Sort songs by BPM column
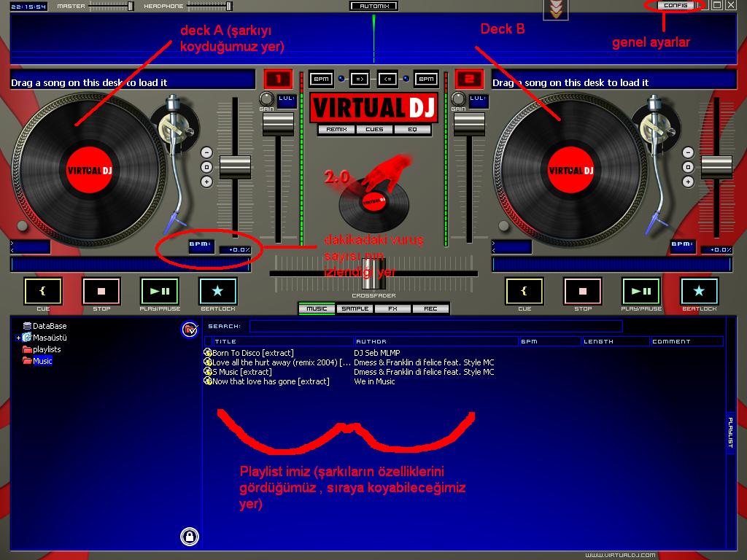Image resolution: width=747 pixels, height=560 pixels. 550,341
